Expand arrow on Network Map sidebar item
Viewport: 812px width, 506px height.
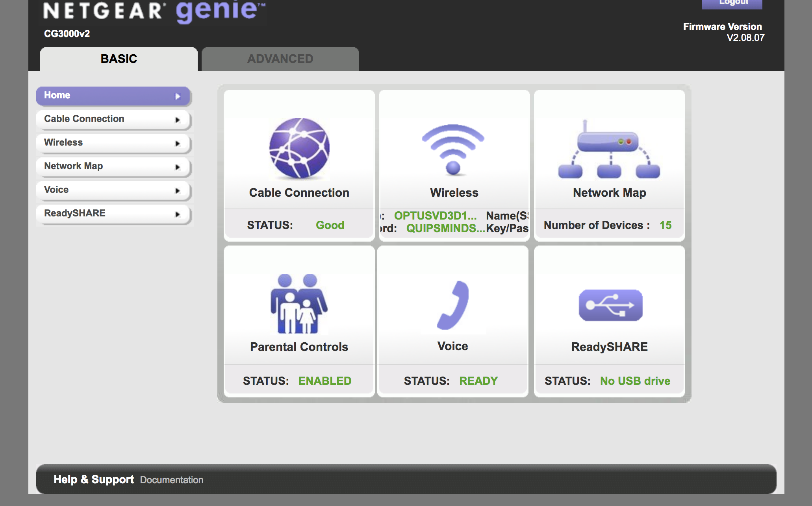[178, 167]
